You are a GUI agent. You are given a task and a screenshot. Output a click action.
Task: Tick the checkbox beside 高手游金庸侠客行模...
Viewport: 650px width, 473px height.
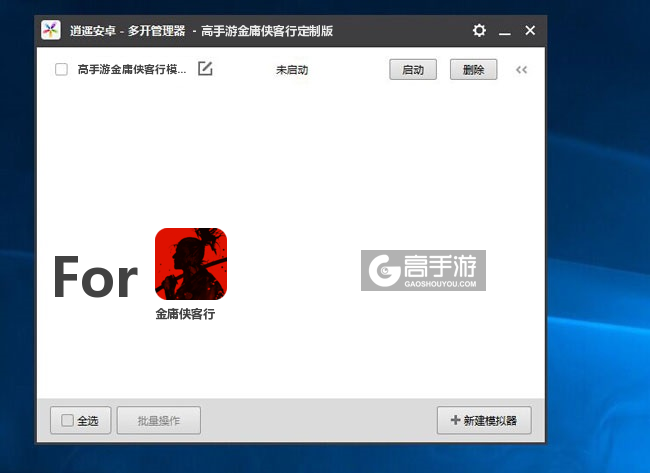pos(61,69)
